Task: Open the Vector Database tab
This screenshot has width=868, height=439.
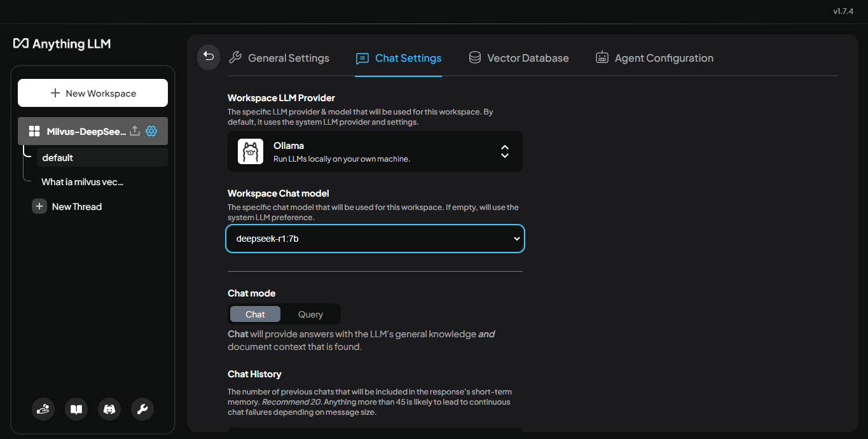Action: point(519,58)
